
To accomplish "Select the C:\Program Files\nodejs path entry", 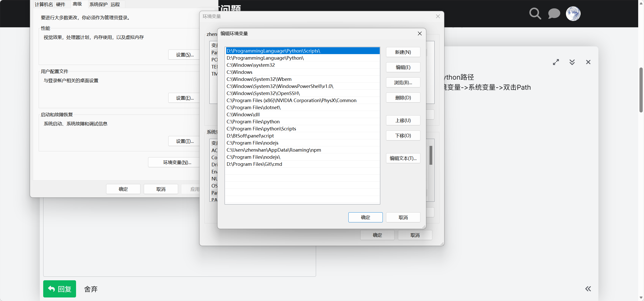I will pos(252,143).
